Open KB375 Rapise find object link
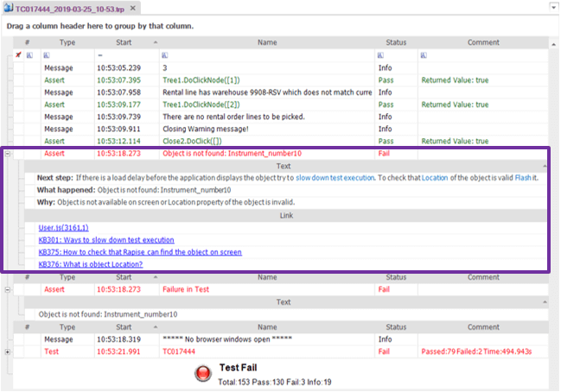Image resolution: width=561 pixels, height=392 pixels. 140,252
